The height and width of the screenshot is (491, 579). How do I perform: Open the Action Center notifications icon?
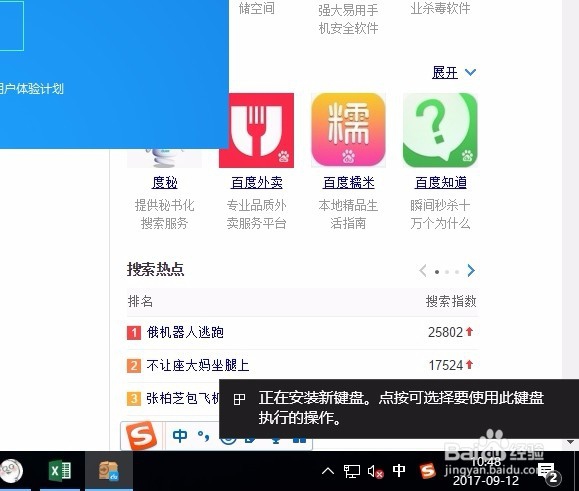tap(549, 473)
